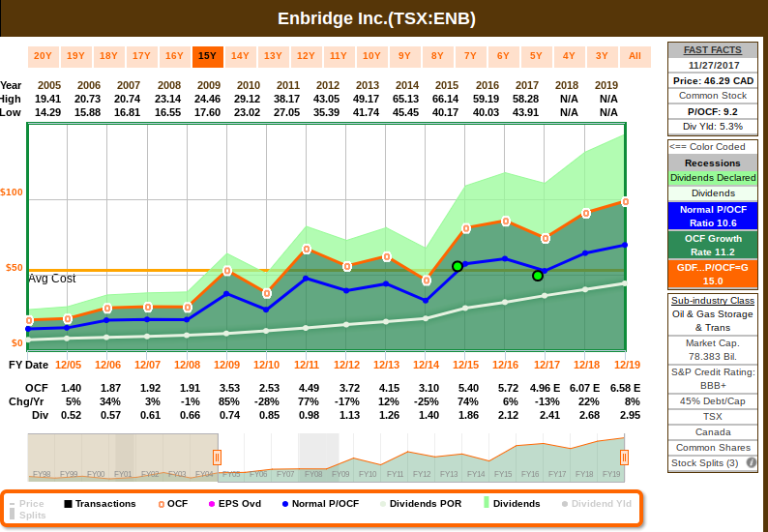Click the Stock Splits info icon
The width and height of the screenshot is (768, 532).
click(x=751, y=462)
